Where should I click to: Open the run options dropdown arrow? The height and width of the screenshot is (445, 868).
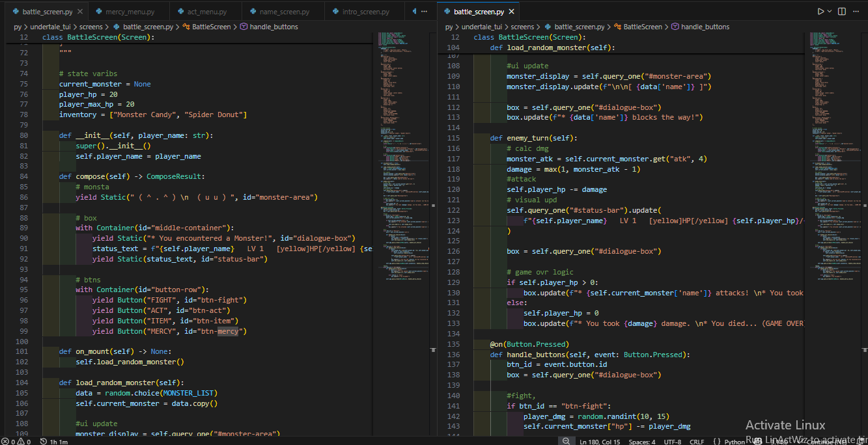coord(830,12)
